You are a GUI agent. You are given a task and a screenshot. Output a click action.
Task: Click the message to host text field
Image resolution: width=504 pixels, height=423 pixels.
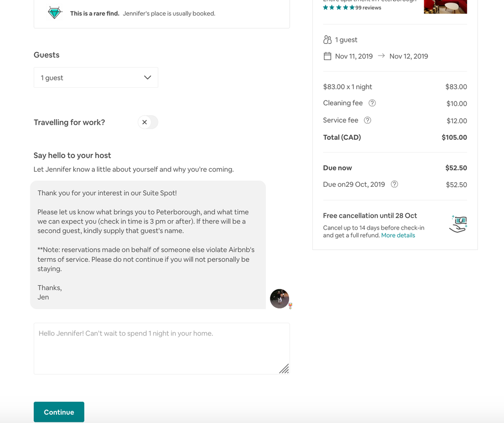(x=161, y=348)
